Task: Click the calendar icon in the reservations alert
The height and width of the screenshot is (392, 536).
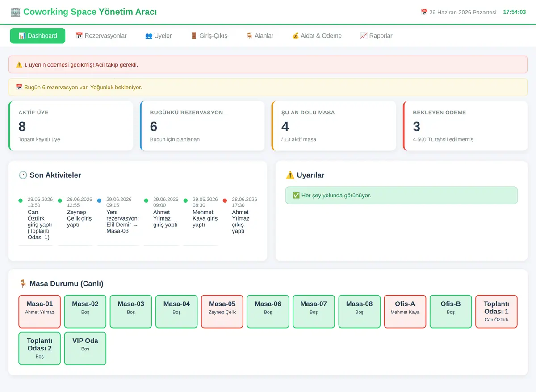Action: (19, 88)
